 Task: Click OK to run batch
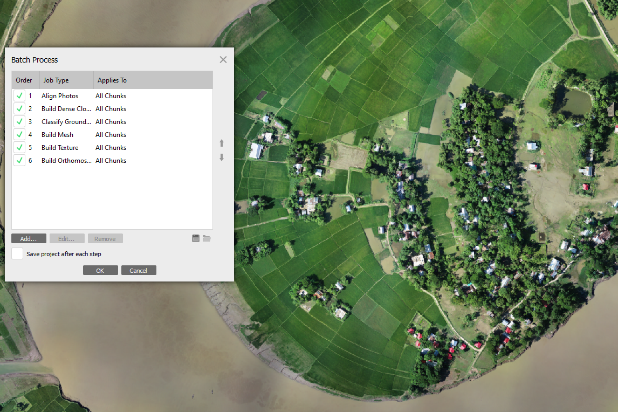click(x=100, y=270)
